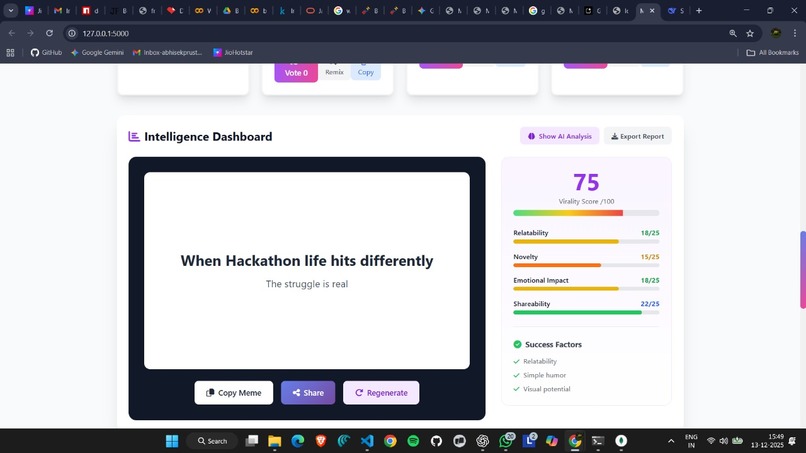Click the virality score progress bar
This screenshot has width=806, height=453.
click(x=586, y=213)
